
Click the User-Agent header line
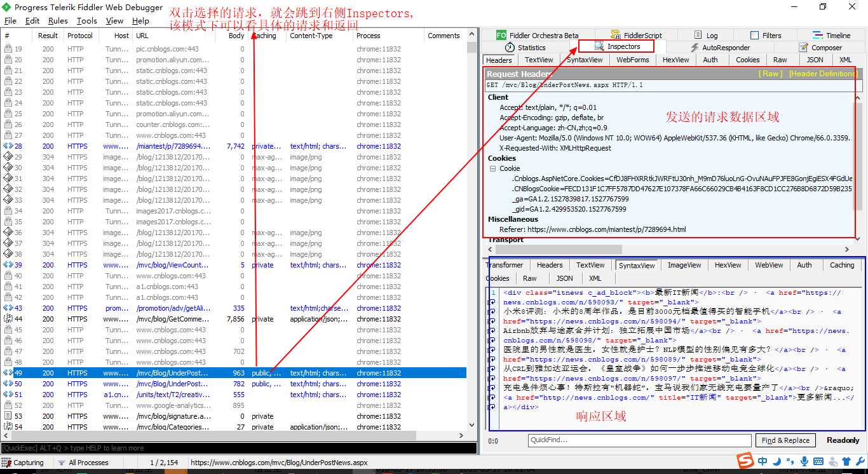(675, 138)
